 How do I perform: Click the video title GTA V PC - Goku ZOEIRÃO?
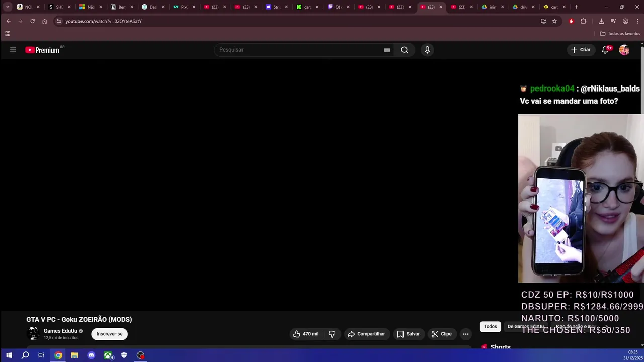point(79,319)
